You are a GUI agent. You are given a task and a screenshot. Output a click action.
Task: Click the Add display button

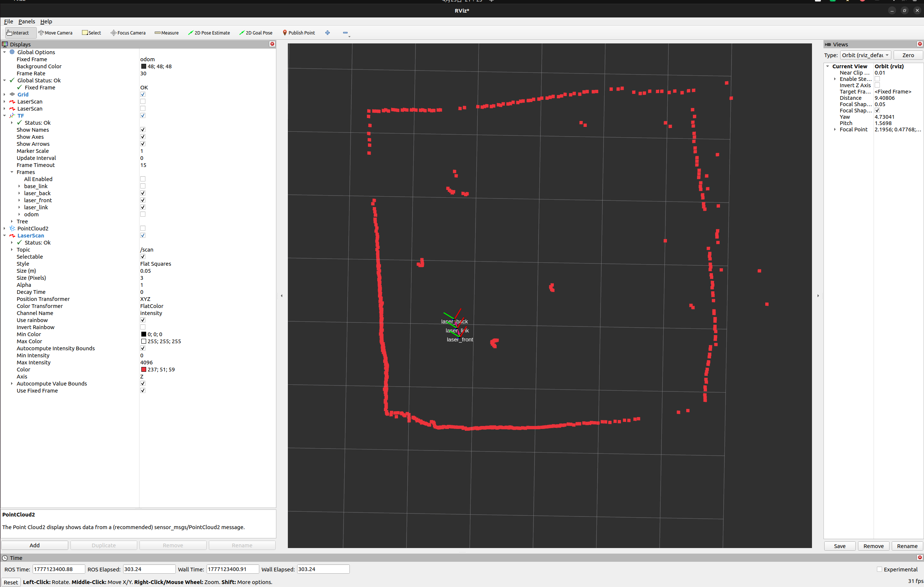(34, 545)
